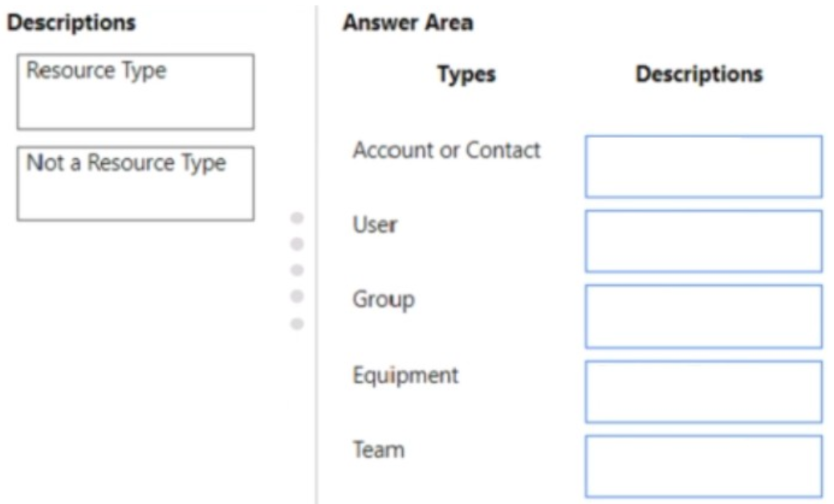Click the answer box for Account or Contact
This screenshot has width=834, height=504.
pyautogui.click(x=703, y=166)
